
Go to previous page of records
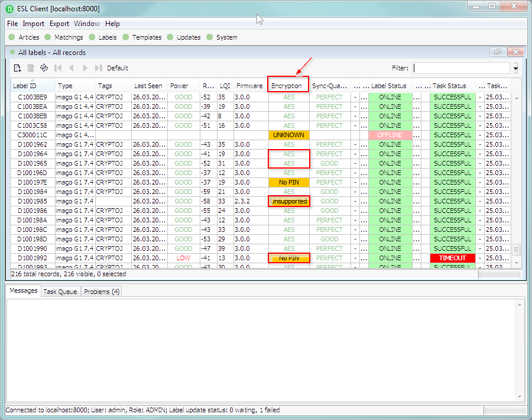(72, 68)
